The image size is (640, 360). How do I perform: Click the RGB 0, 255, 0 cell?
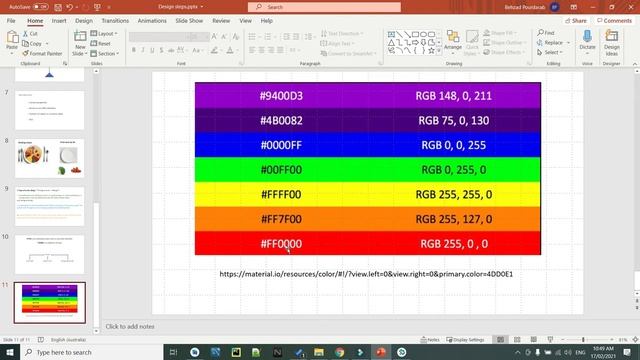pyautogui.click(x=453, y=170)
